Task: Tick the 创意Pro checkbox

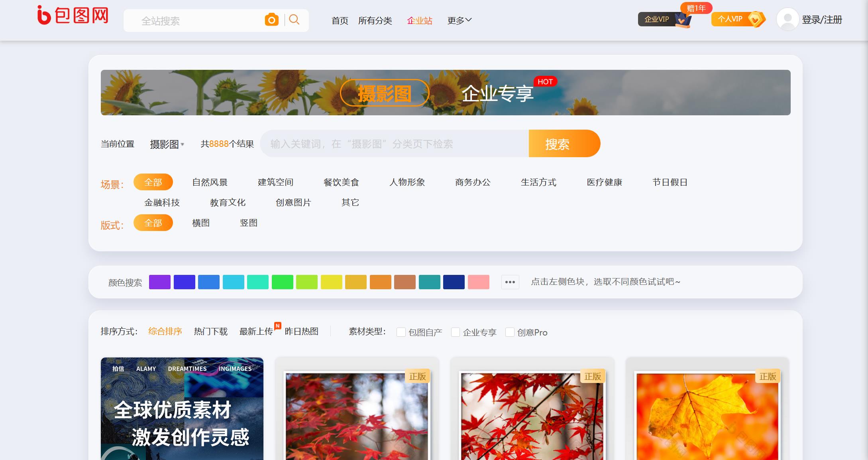Action: click(x=510, y=332)
